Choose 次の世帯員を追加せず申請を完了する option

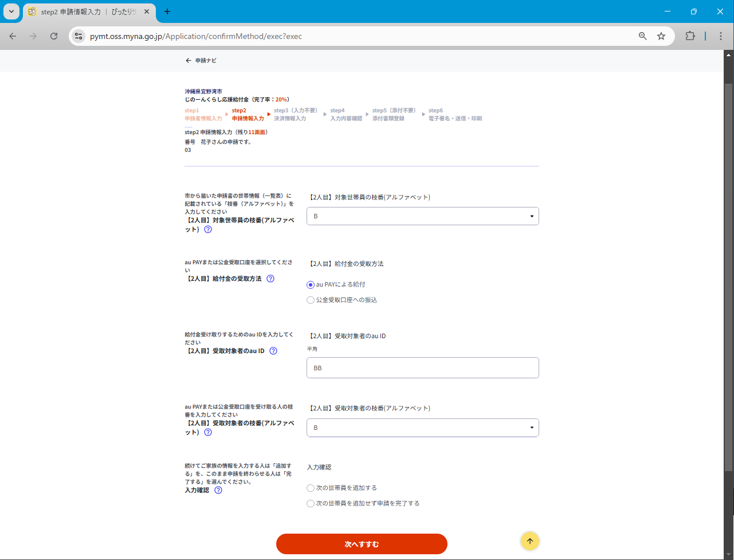tap(311, 503)
